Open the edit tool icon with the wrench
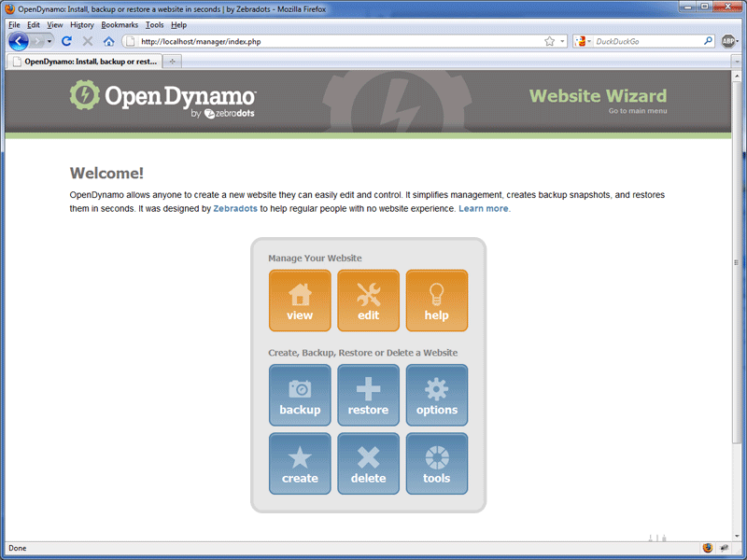 coord(368,301)
